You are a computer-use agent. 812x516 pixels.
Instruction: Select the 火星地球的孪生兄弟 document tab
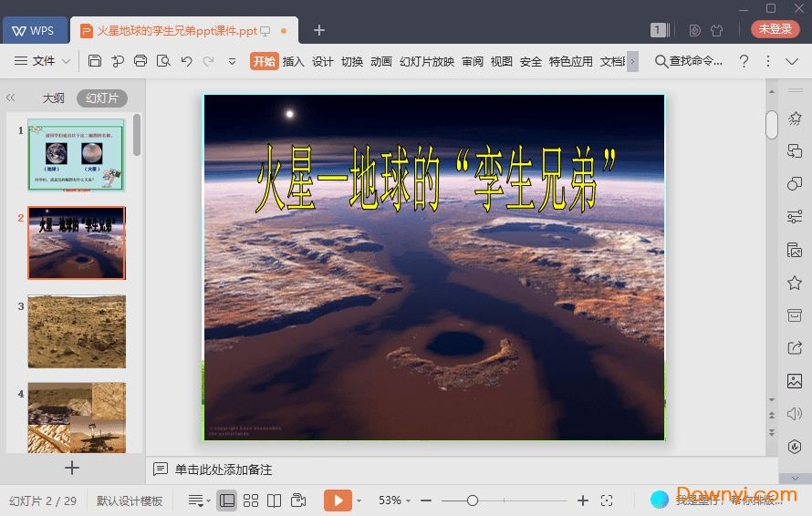[183, 30]
